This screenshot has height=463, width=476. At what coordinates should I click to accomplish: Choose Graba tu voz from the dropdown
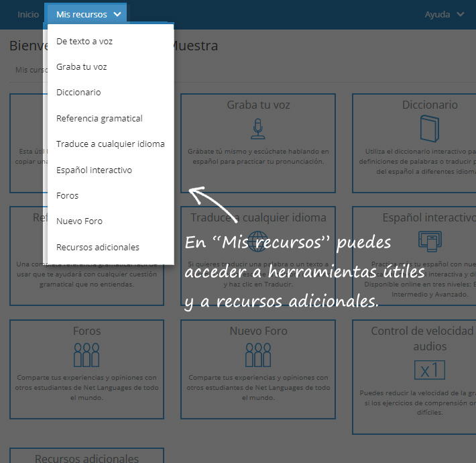click(x=82, y=67)
